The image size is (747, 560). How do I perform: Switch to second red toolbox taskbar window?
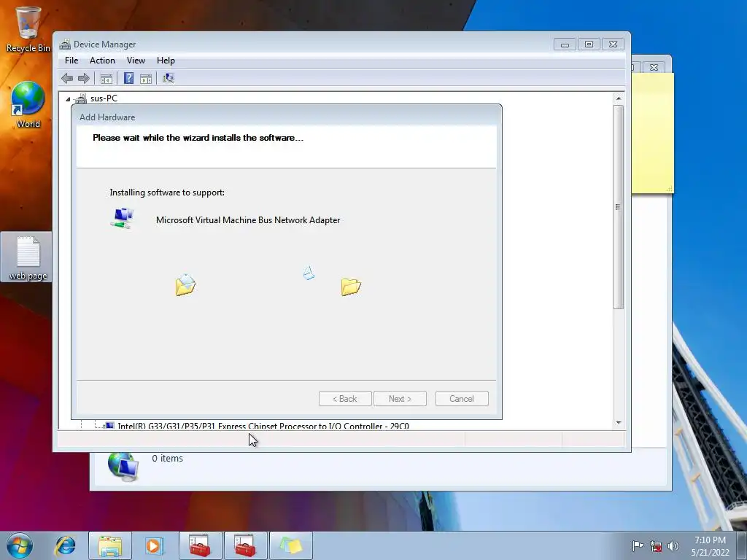coord(245,545)
